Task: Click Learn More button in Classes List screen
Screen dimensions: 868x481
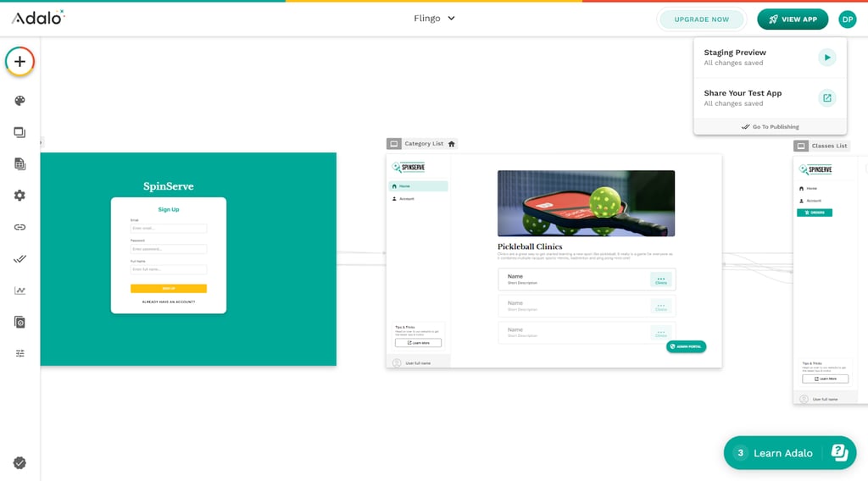Action: 826,379
